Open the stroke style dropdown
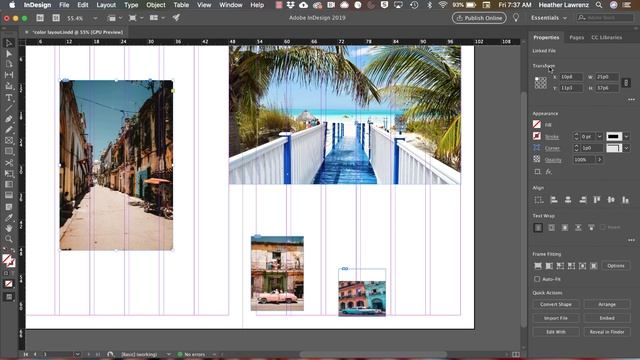Image resolution: width=640 pixels, height=360 pixels. click(627, 136)
